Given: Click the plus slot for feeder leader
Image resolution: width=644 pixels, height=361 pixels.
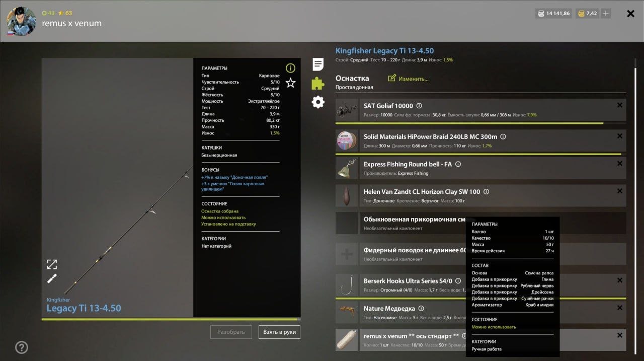Looking at the screenshot, I should [x=347, y=254].
